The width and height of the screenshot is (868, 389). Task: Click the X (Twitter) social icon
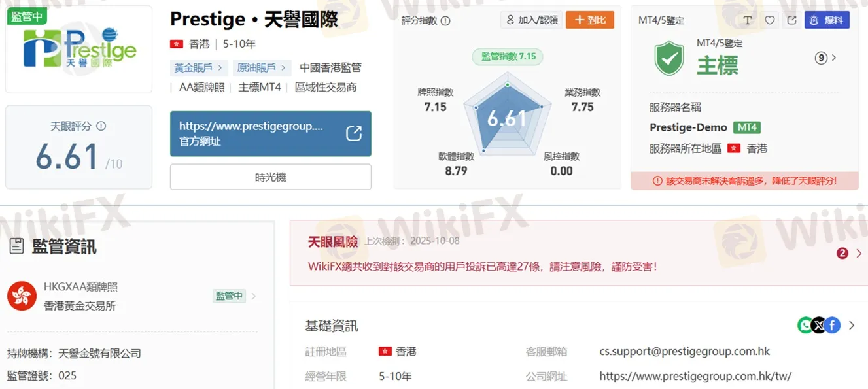tap(819, 325)
